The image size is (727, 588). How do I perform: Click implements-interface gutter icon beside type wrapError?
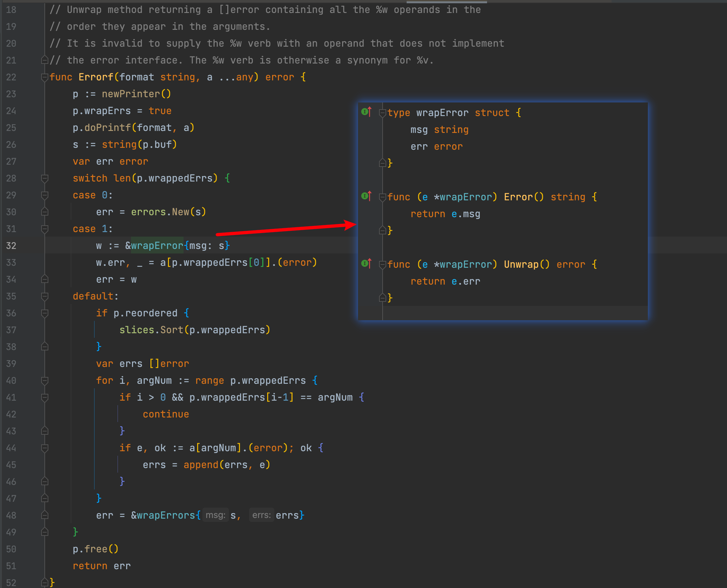coord(366,112)
